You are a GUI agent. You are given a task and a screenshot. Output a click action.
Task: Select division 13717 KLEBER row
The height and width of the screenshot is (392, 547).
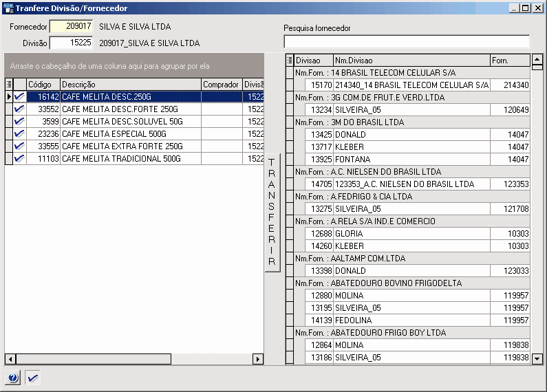(418, 146)
